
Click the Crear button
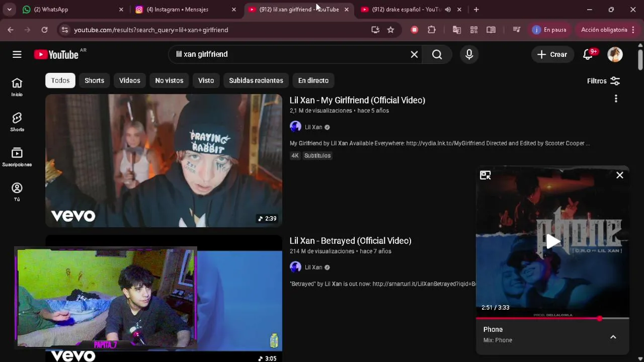(x=552, y=54)
